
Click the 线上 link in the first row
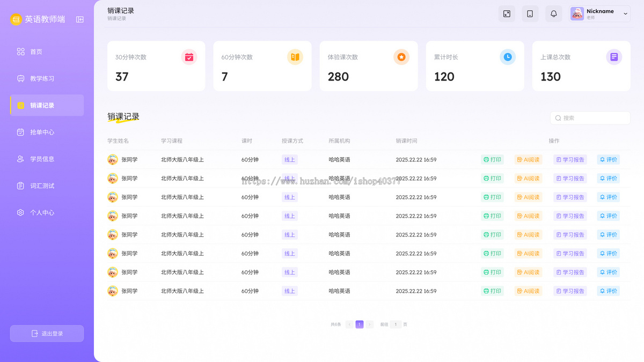coord(290,159)
